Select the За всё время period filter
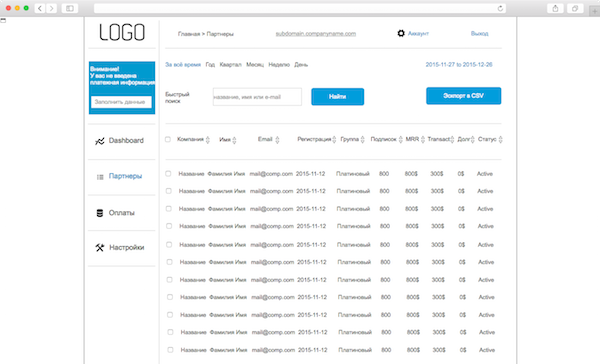 (x=183, y=65)
